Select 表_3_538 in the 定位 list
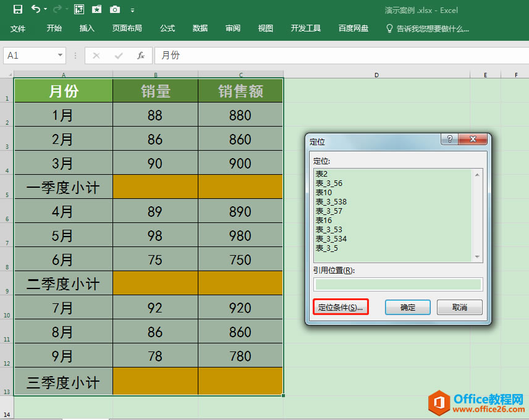529x420 pixels. click(x=394, y=201)
